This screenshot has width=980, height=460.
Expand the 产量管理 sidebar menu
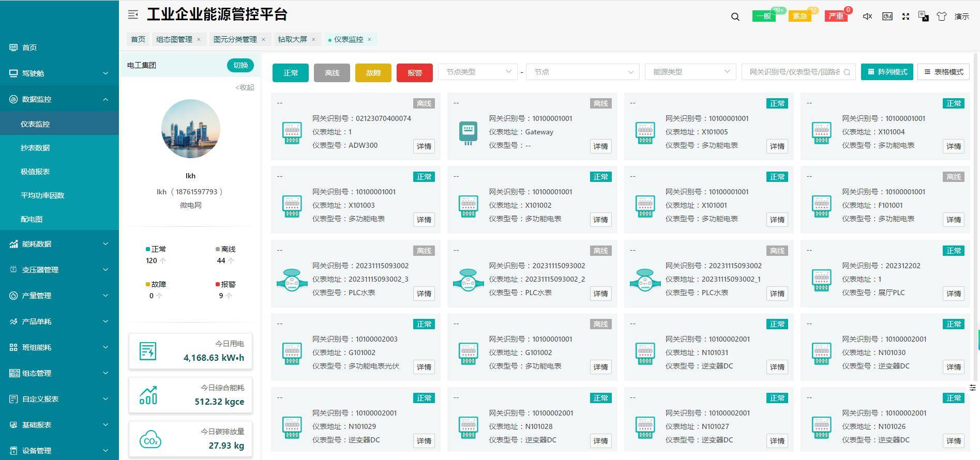[59, 296]
